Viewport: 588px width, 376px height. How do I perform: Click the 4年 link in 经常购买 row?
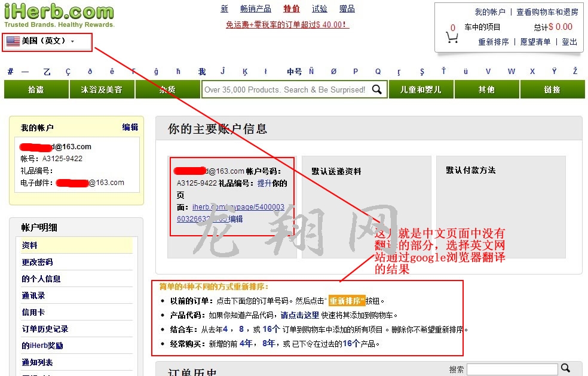(x=246, y=344)
